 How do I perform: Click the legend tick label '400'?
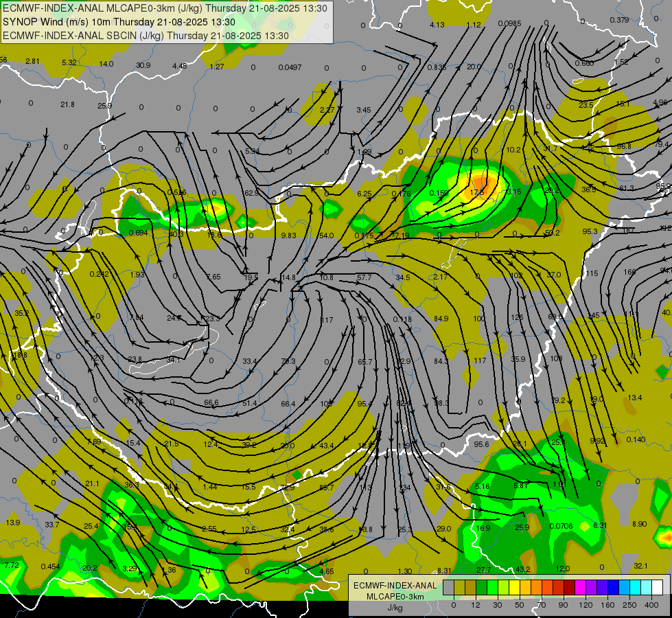tap(651, 605)
